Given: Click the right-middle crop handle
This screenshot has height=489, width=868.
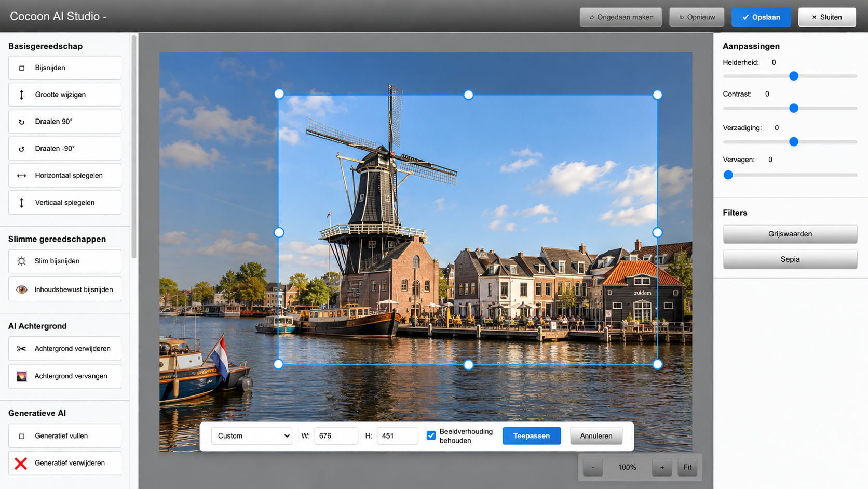Looking at the screenshot, I should [657, 232].
